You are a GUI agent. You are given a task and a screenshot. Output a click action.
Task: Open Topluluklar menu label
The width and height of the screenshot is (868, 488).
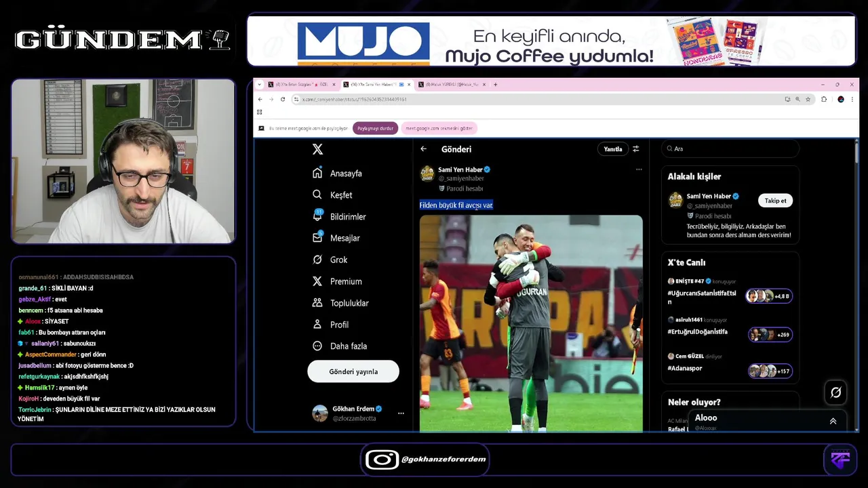(349, 303)
